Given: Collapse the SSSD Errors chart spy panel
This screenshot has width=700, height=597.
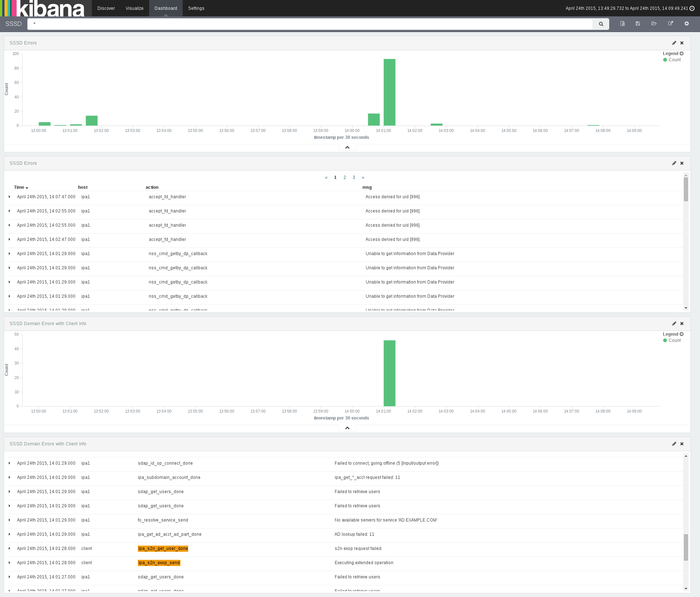Looking at the screenshot, I should click(x=347, y=147).
